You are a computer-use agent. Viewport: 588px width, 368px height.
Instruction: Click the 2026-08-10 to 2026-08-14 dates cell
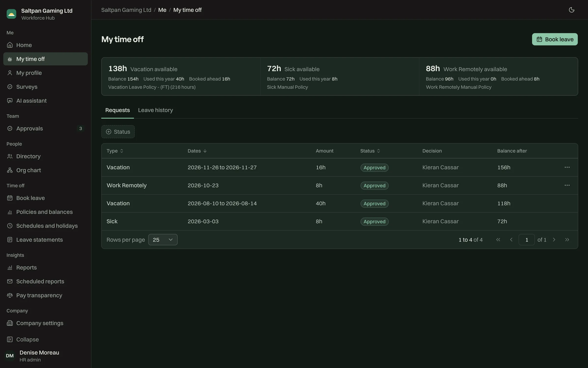[222, 203]
